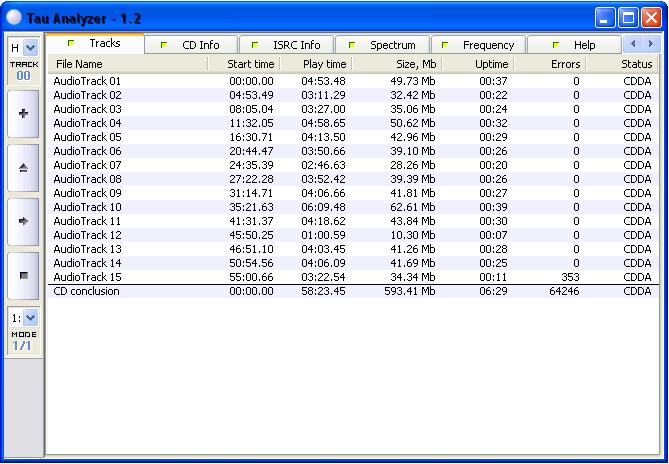Click the plus button in the sidebar
Viewport: 669px width, 464px height.
(23, 114)
